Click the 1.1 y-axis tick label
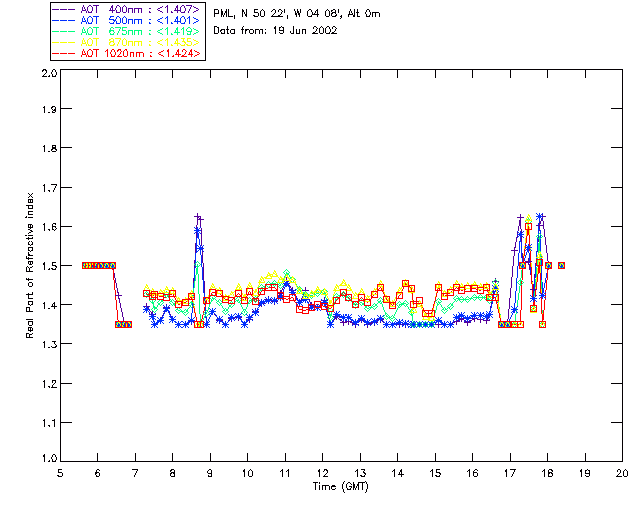 tap(49, 423)
